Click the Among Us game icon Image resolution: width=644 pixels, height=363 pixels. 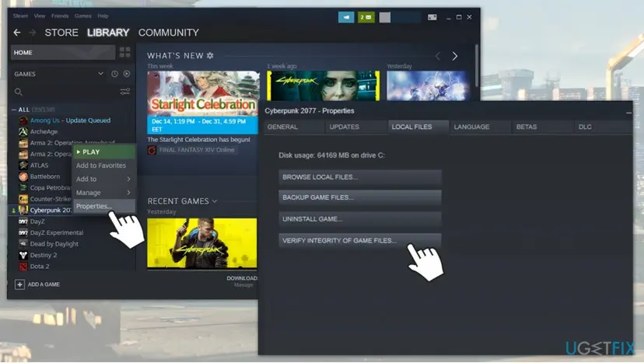pos(23,120)
